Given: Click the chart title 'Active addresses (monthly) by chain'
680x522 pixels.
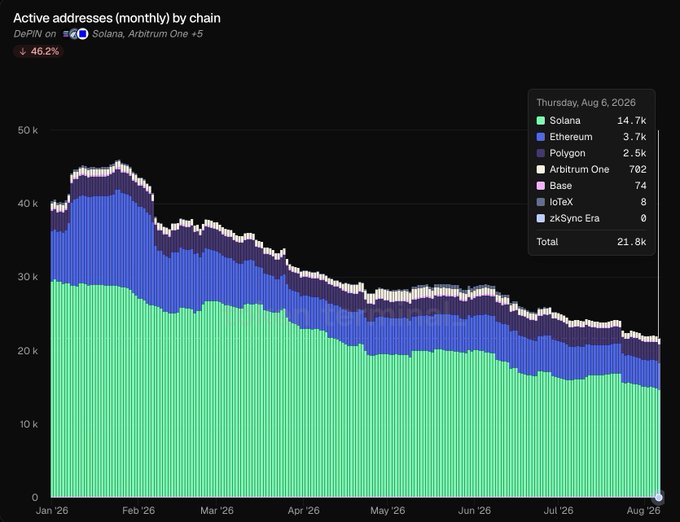Looking at the screenshot, I should pyautogui.click(x=117, y=18).
